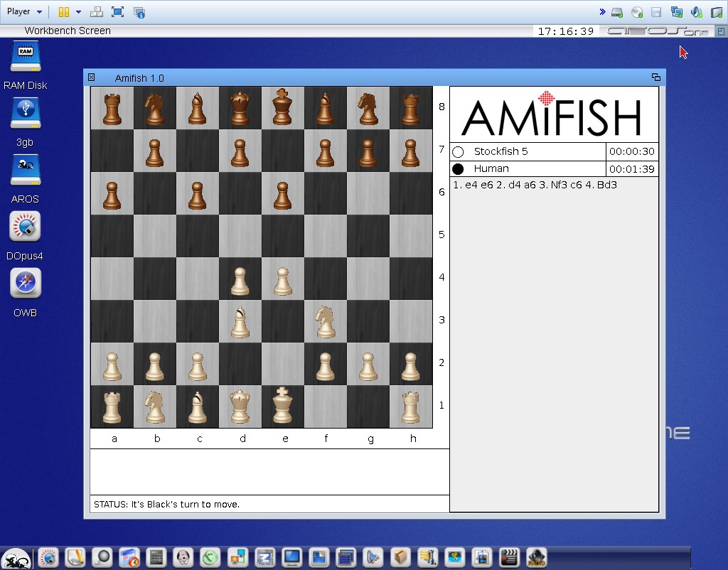Open the AROS drive icon
Viewport: 728px width, 570px height.
pos(26,171)
